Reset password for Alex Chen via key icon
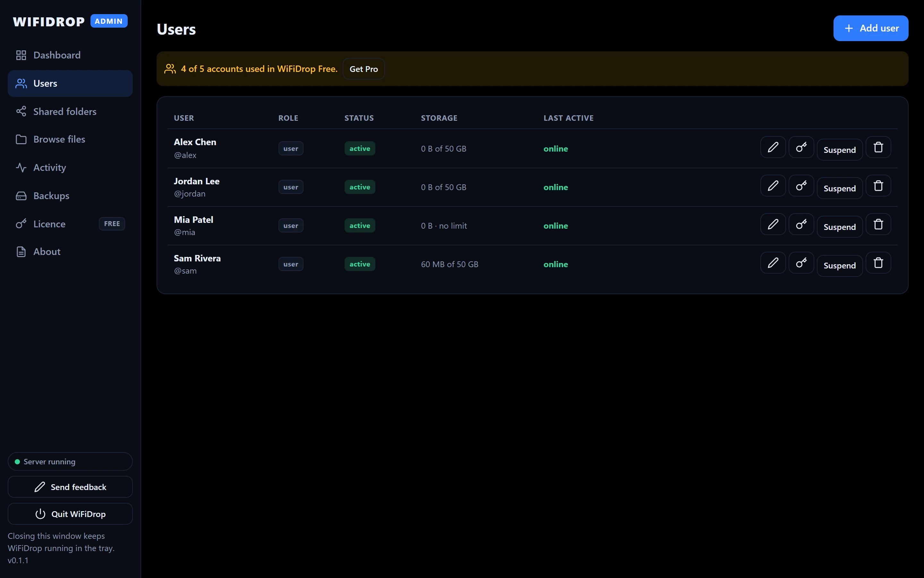The height and width of the screenshot is (578, 924). [x=801, y=147]
